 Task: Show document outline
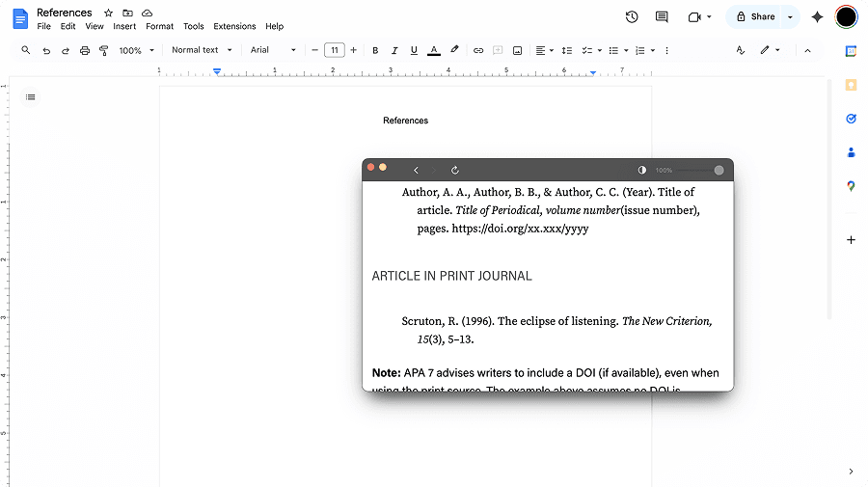tap(31, 97)
